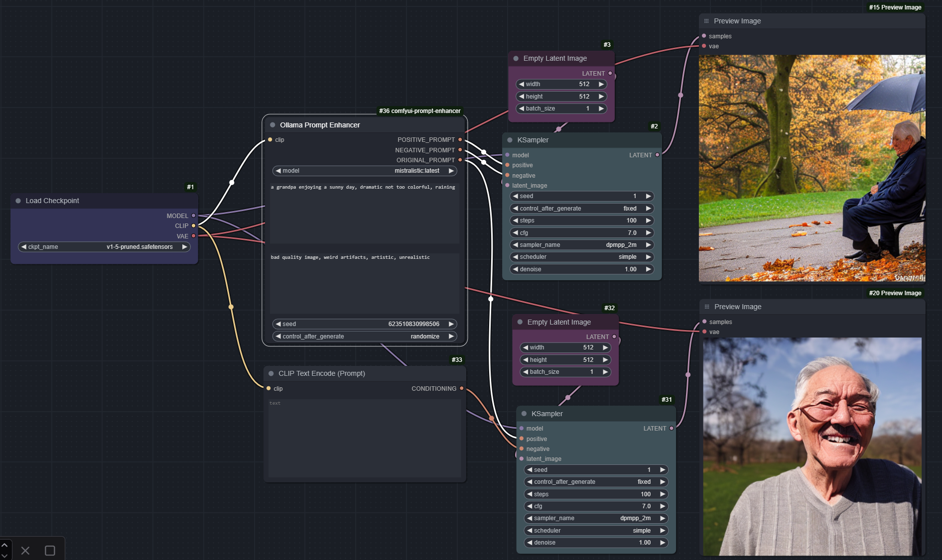Decrease cfg with left arrow in KSampler #31

tap(530, 506)
